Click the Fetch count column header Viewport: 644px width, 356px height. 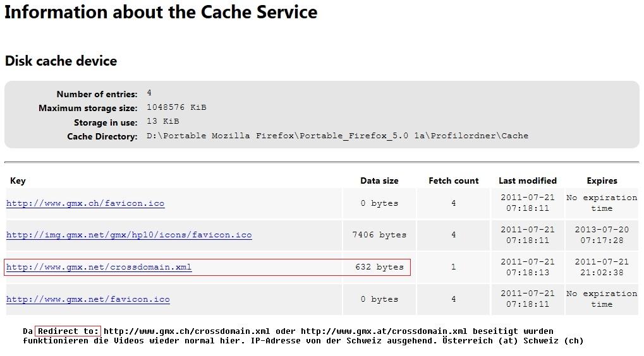453,181
